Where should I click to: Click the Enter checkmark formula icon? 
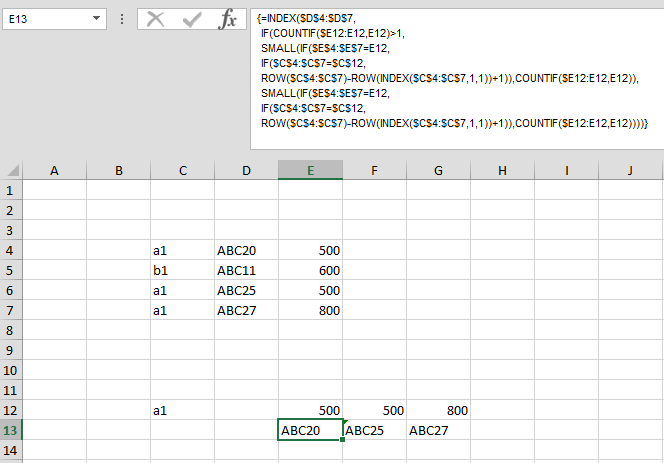pyautogui.click(x=191, y=19)
